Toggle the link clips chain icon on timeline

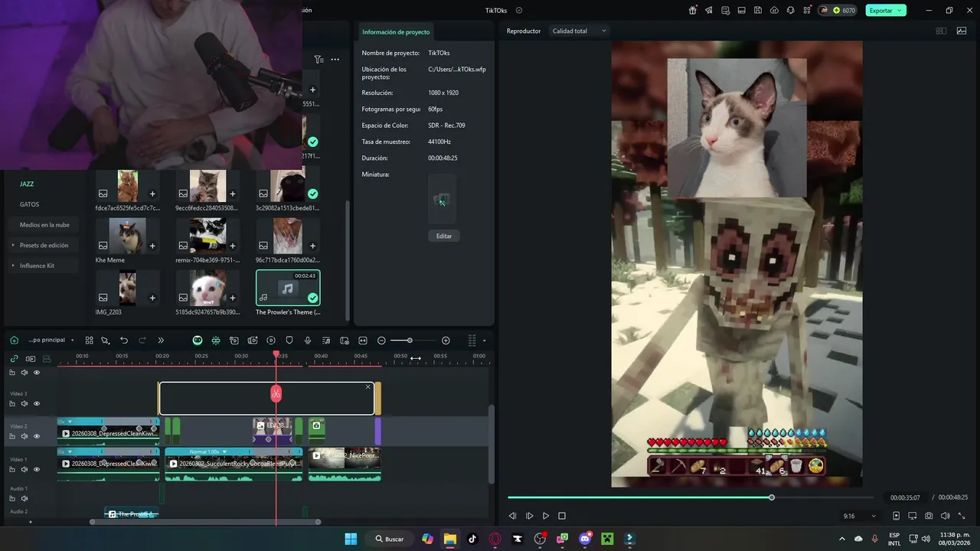pos(14,358)
